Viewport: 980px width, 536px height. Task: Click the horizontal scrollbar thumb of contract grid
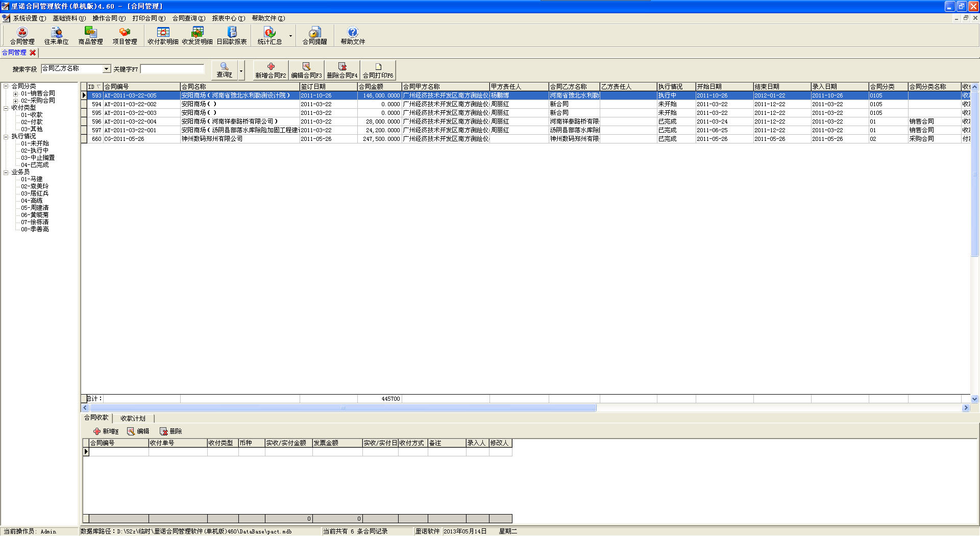[343, 408]
